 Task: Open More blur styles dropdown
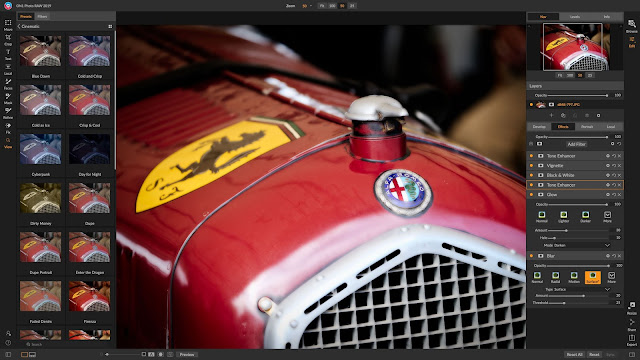tap(611, 278)
